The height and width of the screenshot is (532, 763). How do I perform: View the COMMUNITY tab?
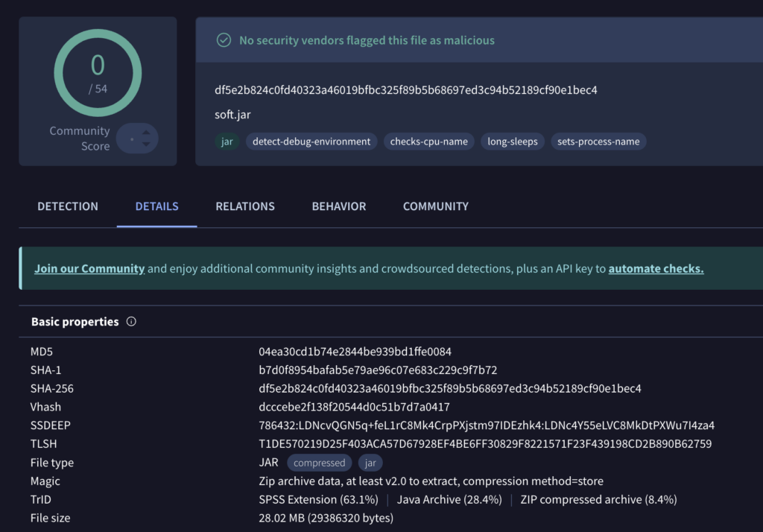pos(435,206)
